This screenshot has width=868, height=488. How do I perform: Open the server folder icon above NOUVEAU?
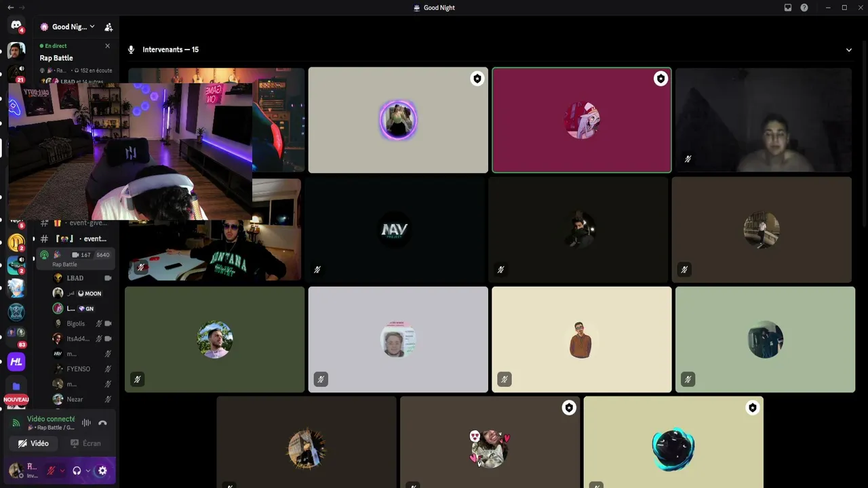coord(16,386)
